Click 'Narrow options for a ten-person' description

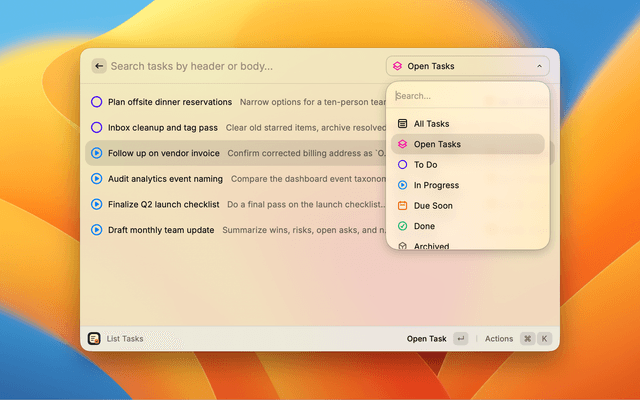point(313,102)
